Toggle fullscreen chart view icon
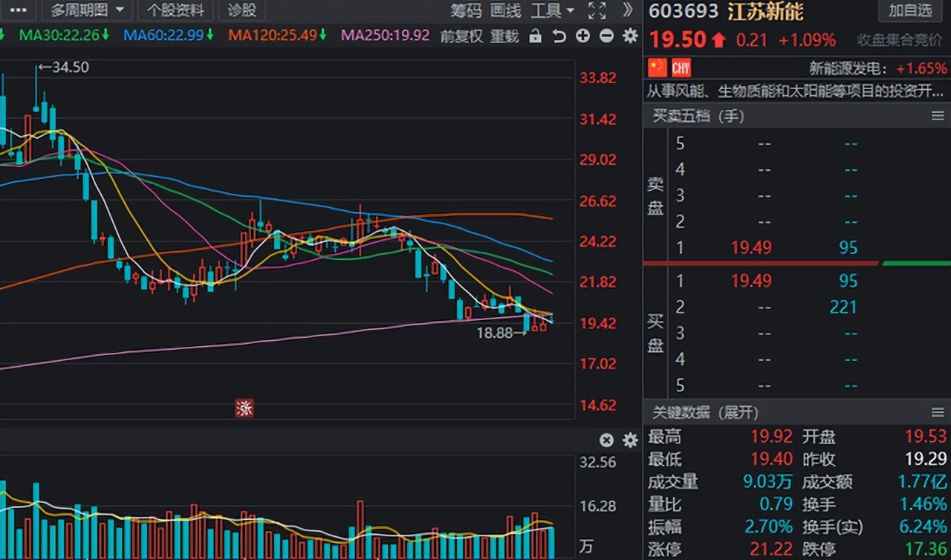Image resolution: width=951 pixels, height=560 pixels. coord(597,10)
